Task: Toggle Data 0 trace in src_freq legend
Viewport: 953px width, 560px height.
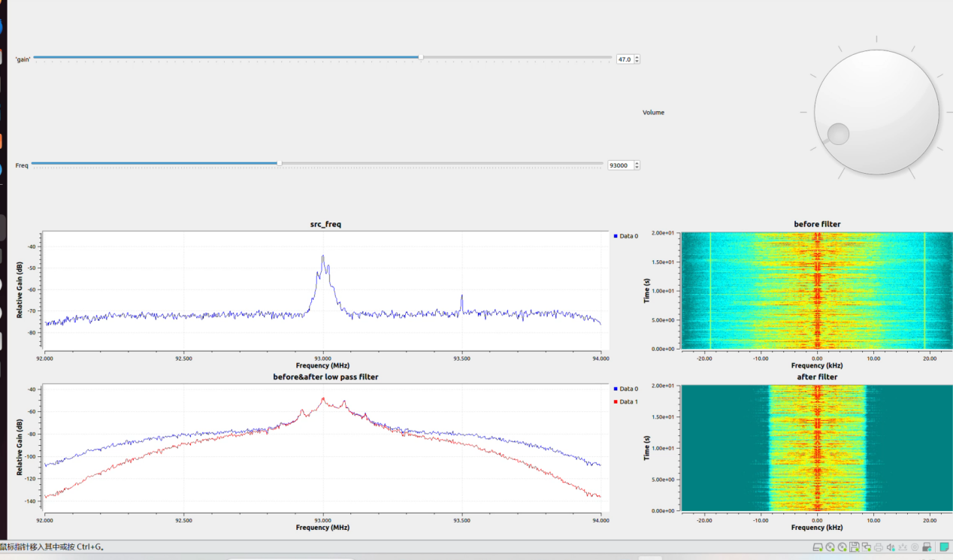Action: (626, 236)
